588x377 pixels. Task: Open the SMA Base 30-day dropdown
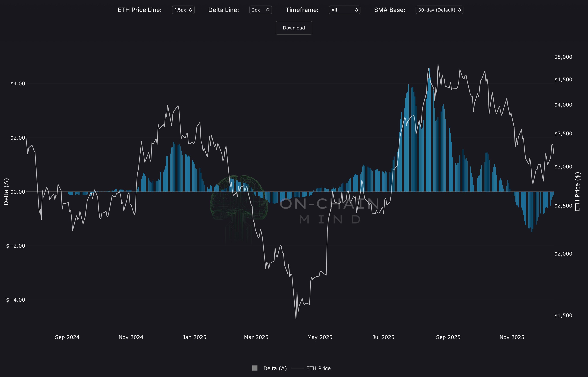point(439,10)
